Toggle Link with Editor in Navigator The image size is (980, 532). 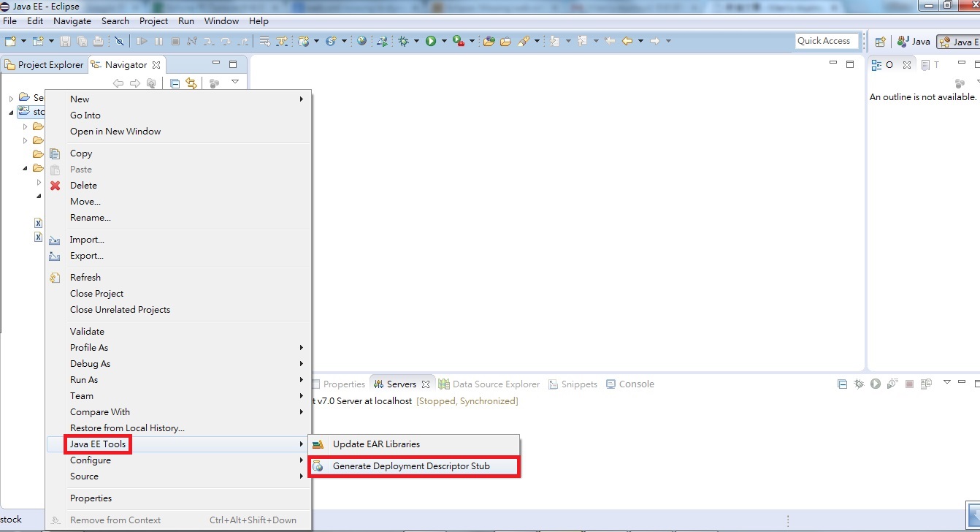point(191,83)
